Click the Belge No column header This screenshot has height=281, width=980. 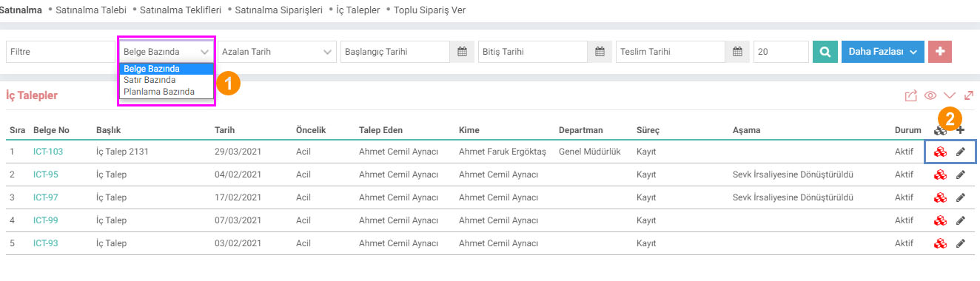[x=51, y=130]
